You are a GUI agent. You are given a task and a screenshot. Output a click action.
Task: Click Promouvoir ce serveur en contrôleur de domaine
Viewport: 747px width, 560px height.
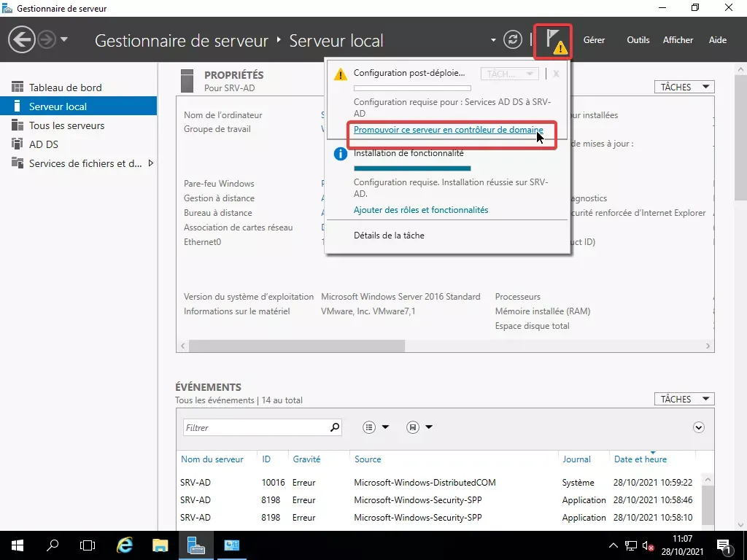coord(448,130)
